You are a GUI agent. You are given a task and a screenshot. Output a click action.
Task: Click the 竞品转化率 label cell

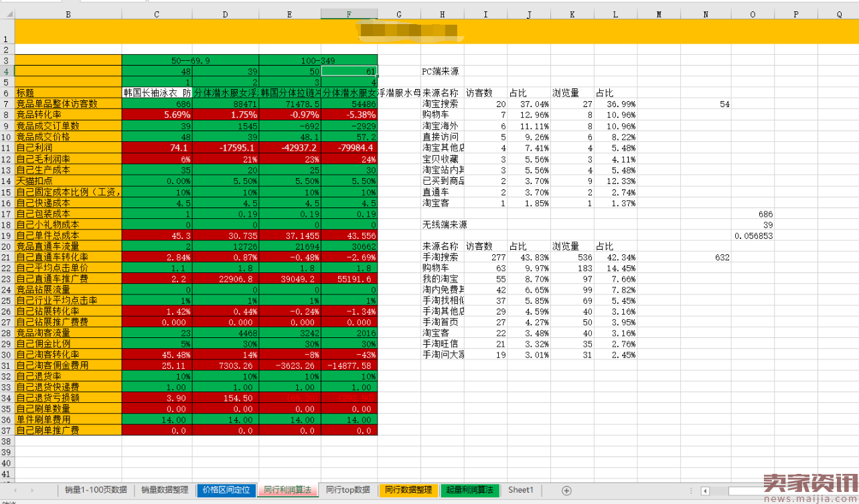click(68, 114)
